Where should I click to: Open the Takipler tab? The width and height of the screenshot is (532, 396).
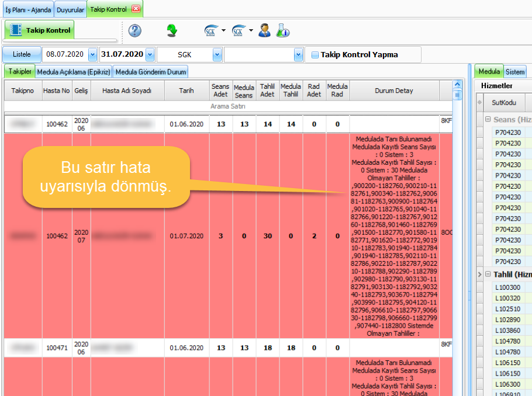(20, 71)
